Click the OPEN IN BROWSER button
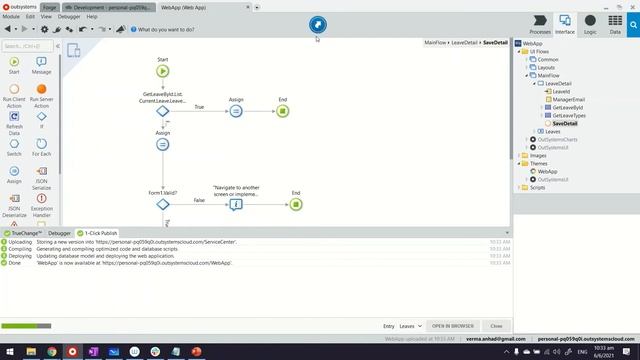The height and width of the screenshot is (360, 640). (453, 326)
